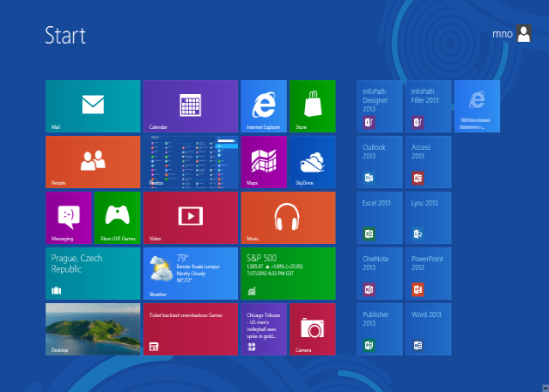
Task: Open the Store tile
Action: click(312, 105)
